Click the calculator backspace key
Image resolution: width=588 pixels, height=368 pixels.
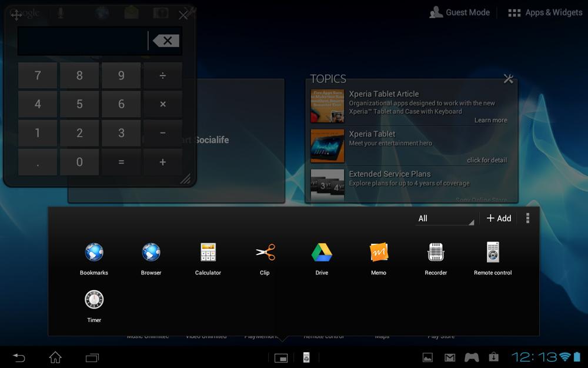(166, 41)
